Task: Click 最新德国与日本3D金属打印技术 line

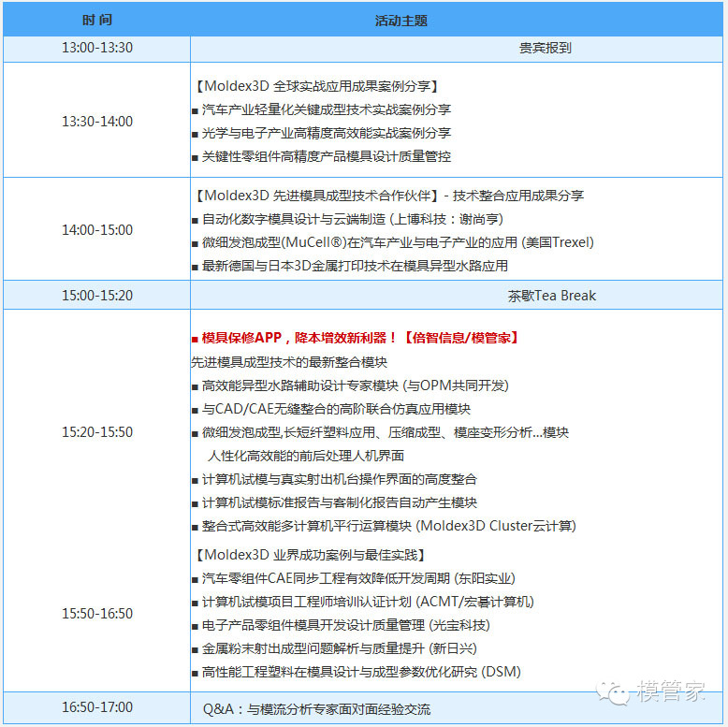Action: [x=350, y=266]
